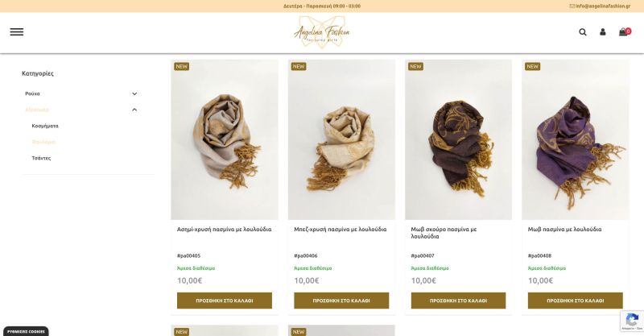
Task: Click the email envelope icon in top bar
Action: [x=572, y=6]
